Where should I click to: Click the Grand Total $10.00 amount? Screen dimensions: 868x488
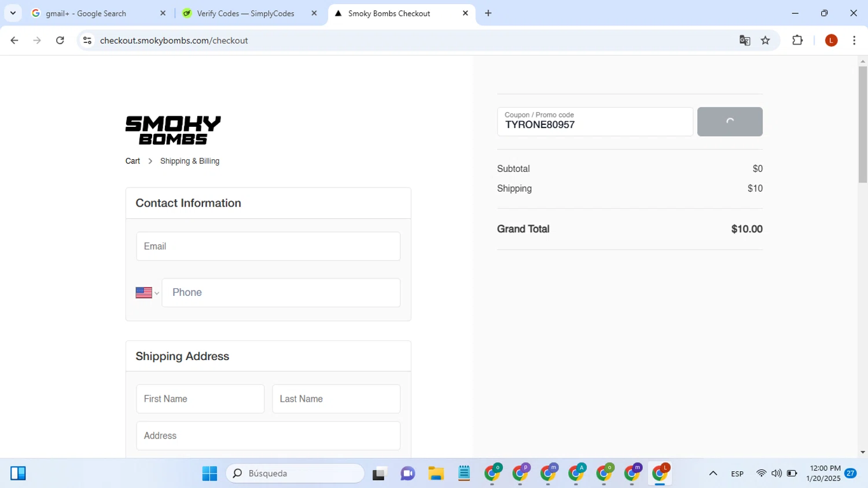[x=746, y=229]
